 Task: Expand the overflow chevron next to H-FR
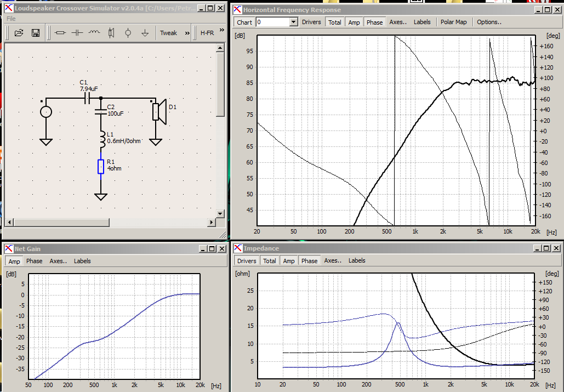click(x=222, y=30)
